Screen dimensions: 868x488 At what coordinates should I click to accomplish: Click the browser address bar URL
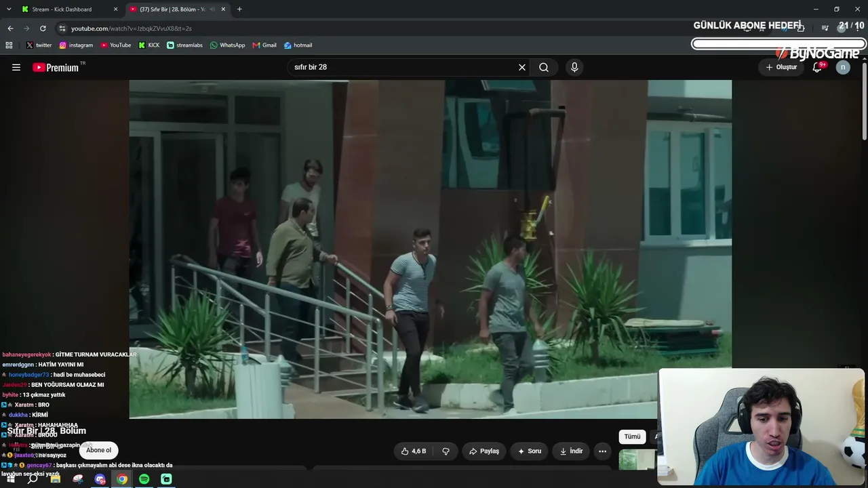pos(132,28)
